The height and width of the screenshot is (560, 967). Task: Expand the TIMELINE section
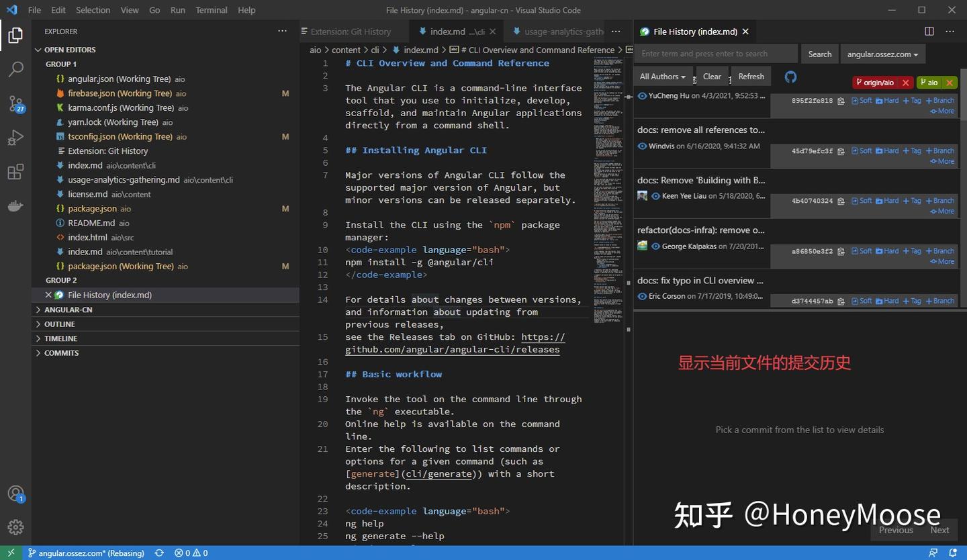60,338
